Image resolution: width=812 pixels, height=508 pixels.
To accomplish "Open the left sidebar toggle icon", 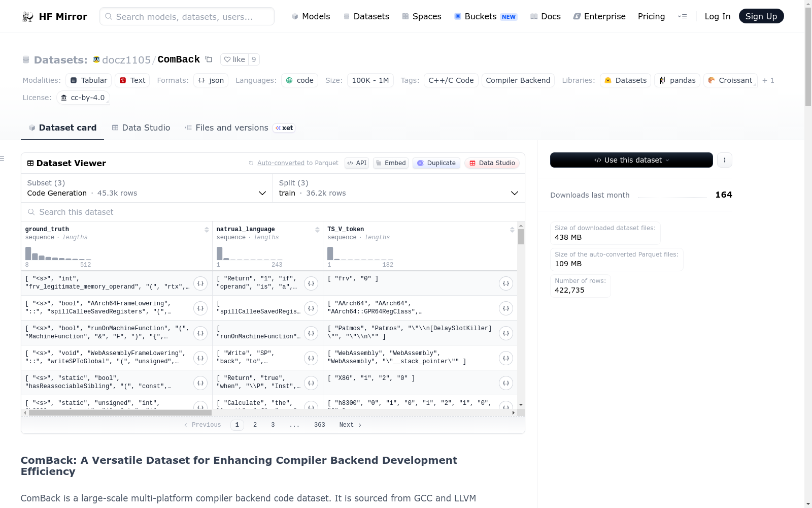I will click(3, 158).
